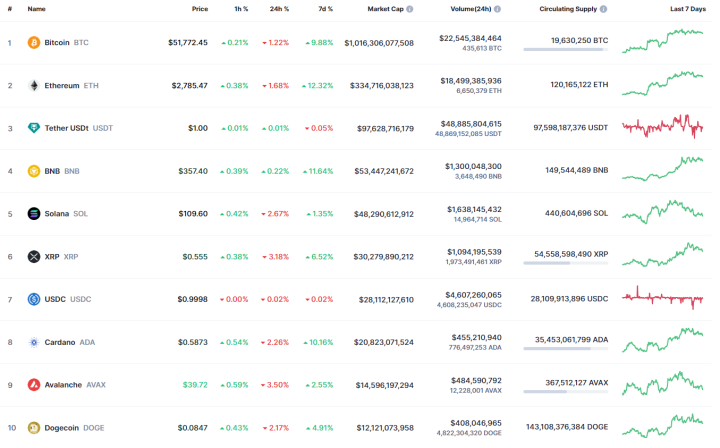Open Tether's red 7-day sparkline chart
Image resolution: width=720 pixels, height=448 pixels.
[663, 126]
